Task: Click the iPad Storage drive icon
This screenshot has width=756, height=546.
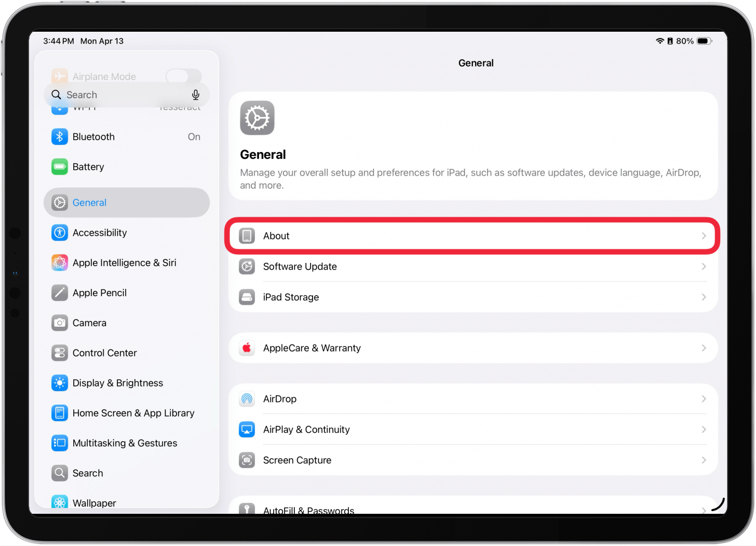Action: 247,297
